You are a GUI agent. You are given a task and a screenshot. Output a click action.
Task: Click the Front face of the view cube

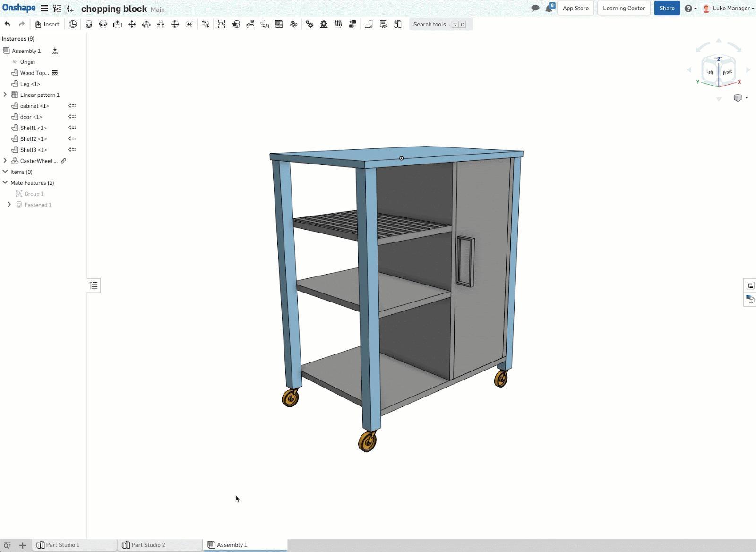click(x=727, y=72)
